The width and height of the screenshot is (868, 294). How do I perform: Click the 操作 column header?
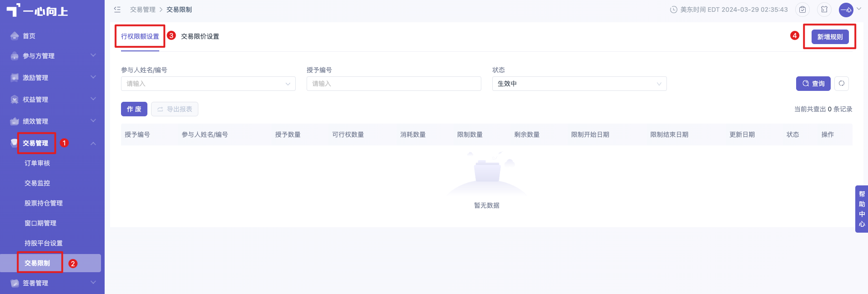point(828,135)
